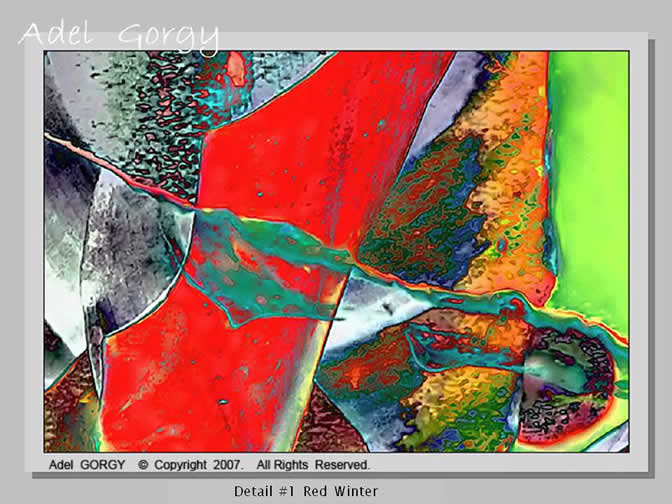This screenshot has height=504, width=672.
Task: Click the Adel Gorgy signature title
Action: (x=118, y=35)
